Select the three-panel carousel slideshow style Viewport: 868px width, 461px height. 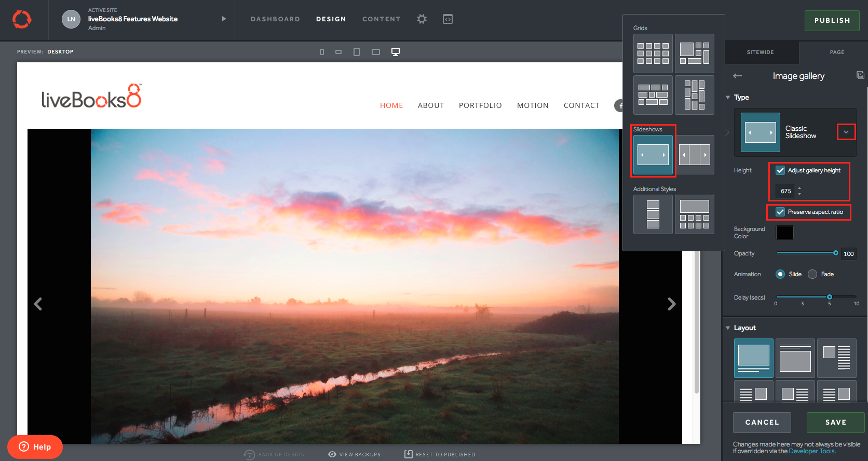pyautogui.click(x=695, y=155)
